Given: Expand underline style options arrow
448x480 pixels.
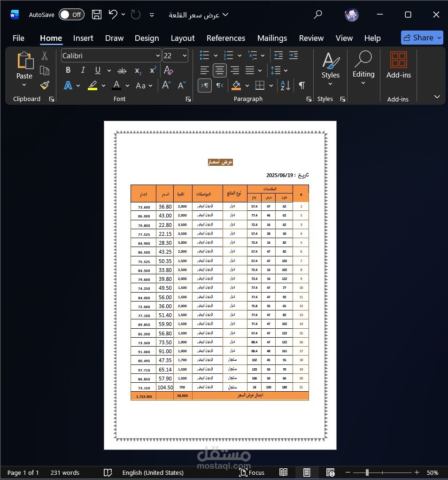Looking at the screenshot, I should (x=109, y=71).
